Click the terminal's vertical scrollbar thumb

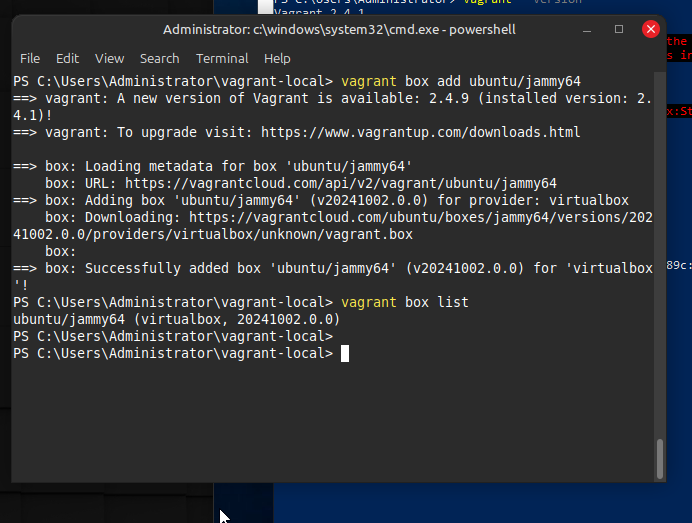click(659, 459)
